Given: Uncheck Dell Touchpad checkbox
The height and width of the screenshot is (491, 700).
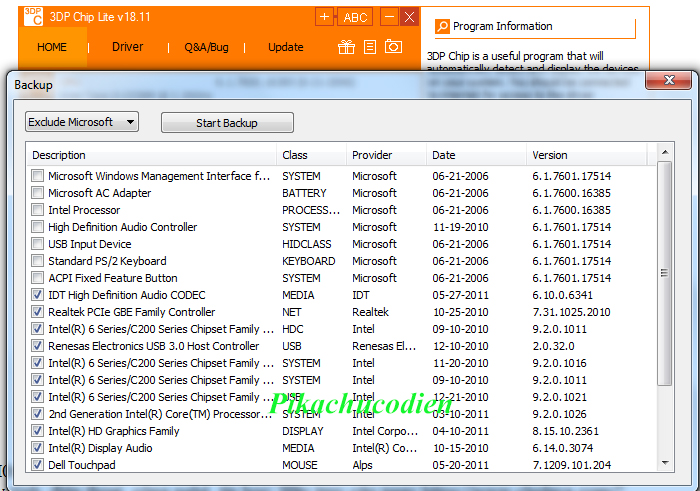Looking at the screenshot, I should 38,465.
